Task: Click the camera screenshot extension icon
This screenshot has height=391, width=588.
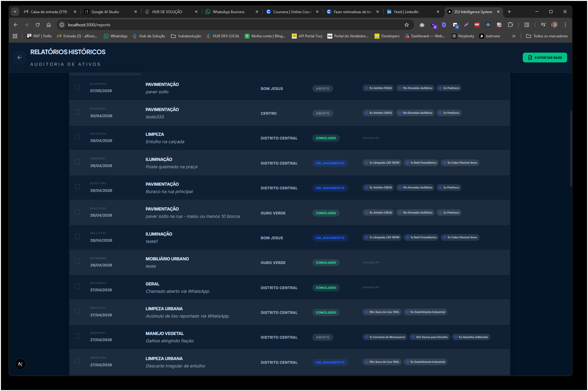Action: [x=422, y=25]
